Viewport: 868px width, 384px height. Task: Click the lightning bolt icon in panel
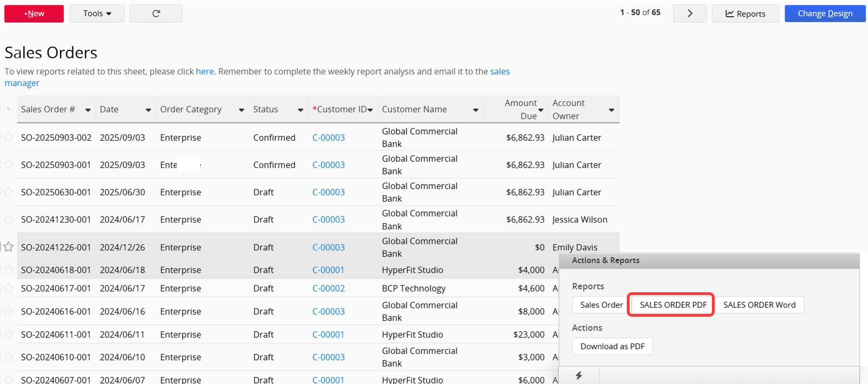[579, 376]
